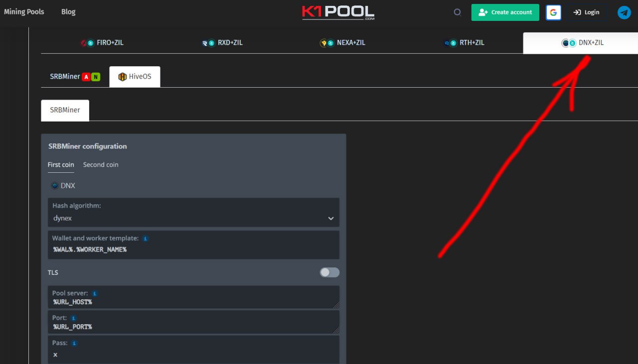The image size is (638, 364).
Task: Select the FIRO+ZIL tab
Action: click(102, 43)
